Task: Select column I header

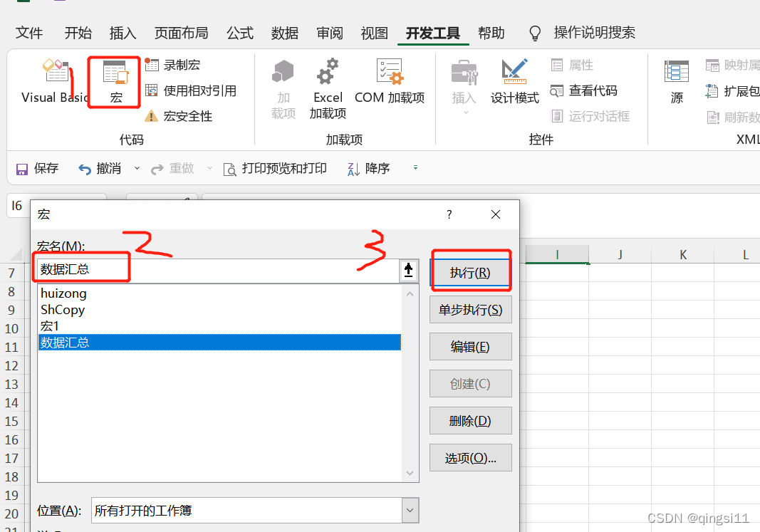Action: 558,254
